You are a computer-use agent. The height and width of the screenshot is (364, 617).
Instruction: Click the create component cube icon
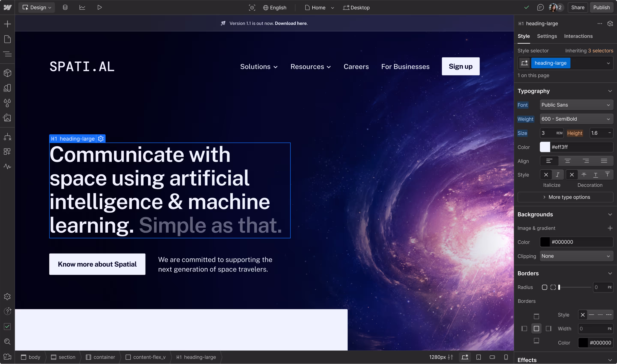tap(610, 24)
